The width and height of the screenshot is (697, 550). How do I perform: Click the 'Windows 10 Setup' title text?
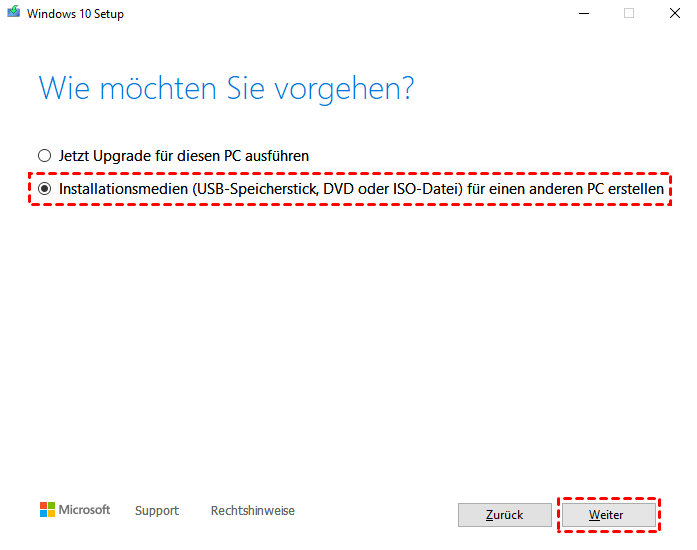point(75,15)
